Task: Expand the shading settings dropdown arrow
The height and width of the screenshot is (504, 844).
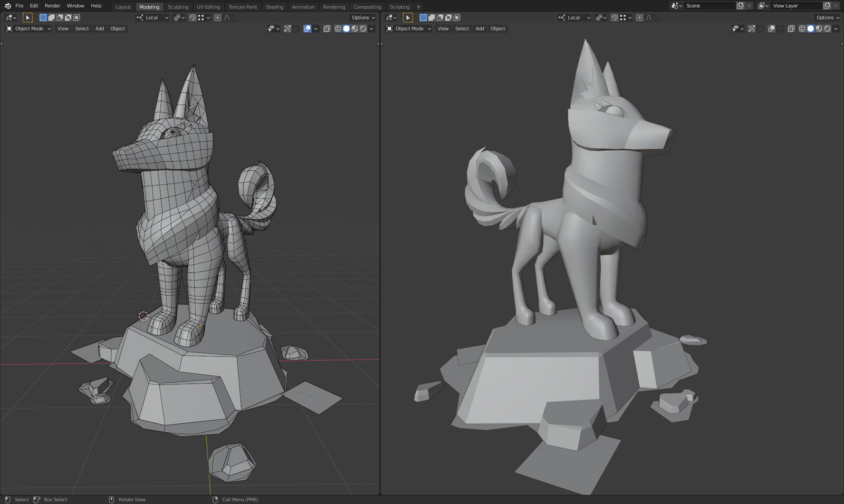Action: [371, 28]
